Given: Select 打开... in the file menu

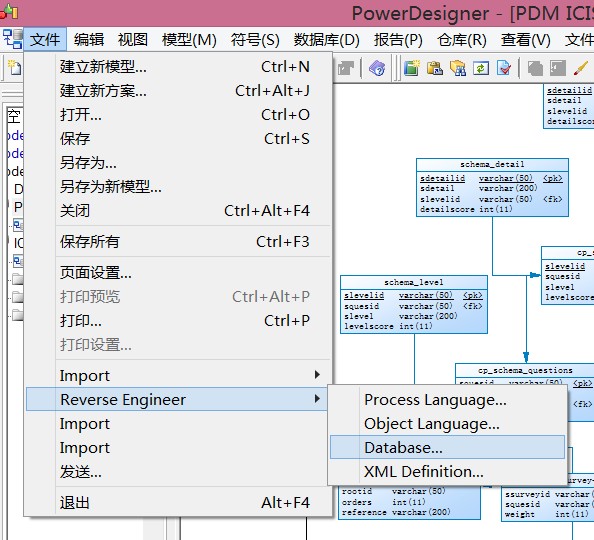Looking at the screenshot, I should tap(178, 114).
